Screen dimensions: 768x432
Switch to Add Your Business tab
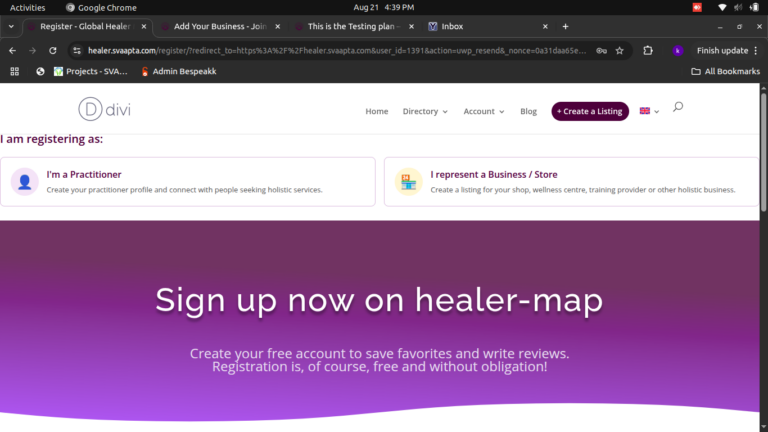(x=220, y=26)
